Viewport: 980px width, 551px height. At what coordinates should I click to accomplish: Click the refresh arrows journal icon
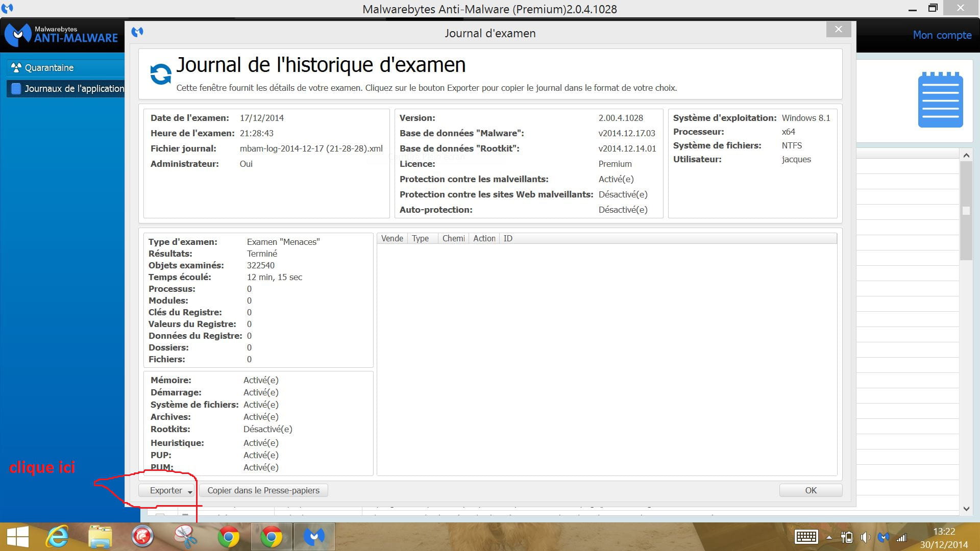click(161, 74)
